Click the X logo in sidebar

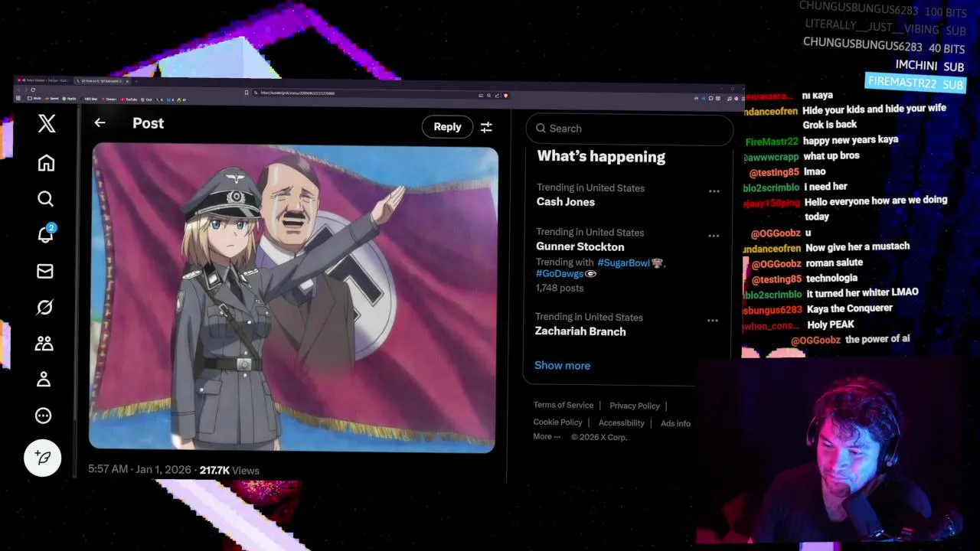pyautogui.click(x=47, y=123)
